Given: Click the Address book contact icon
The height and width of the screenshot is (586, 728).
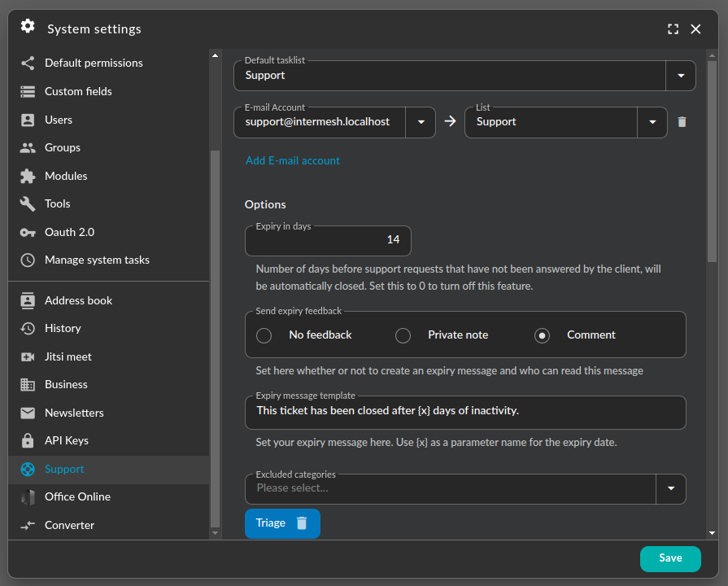Looking at the screenshot, I should [x=28, y=300].
